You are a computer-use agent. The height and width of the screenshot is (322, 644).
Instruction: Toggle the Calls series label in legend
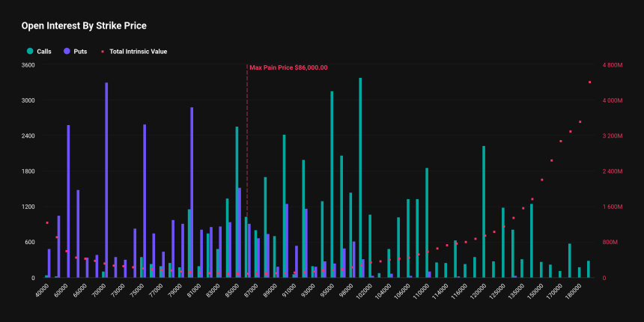click(x=43, y=52)
